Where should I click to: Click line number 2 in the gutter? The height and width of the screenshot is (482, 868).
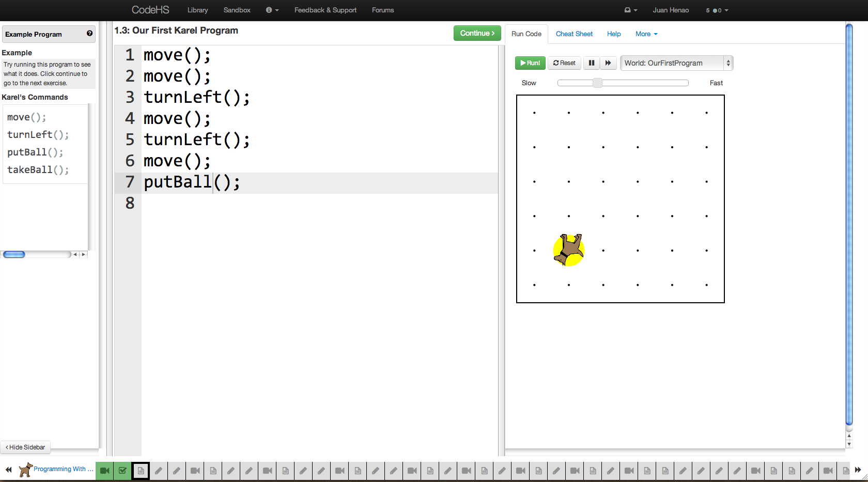coord(130,76)
